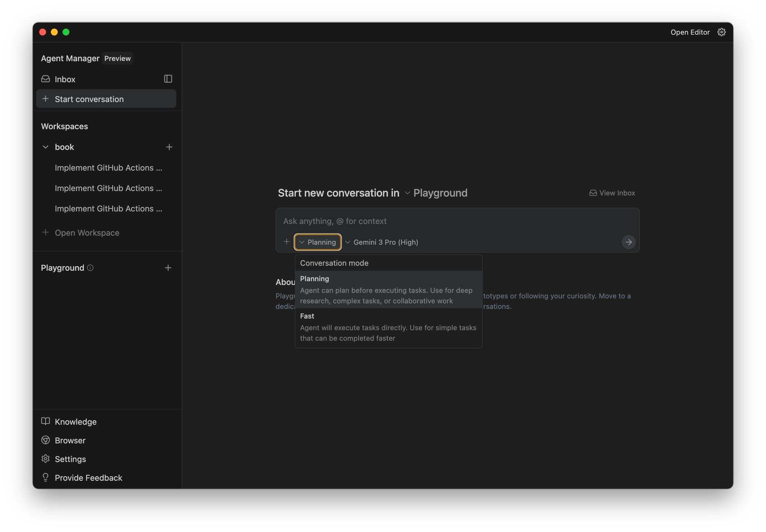This screenshot has width=766, height=532.
Task: Click View Inbox link
Action: 612,193
